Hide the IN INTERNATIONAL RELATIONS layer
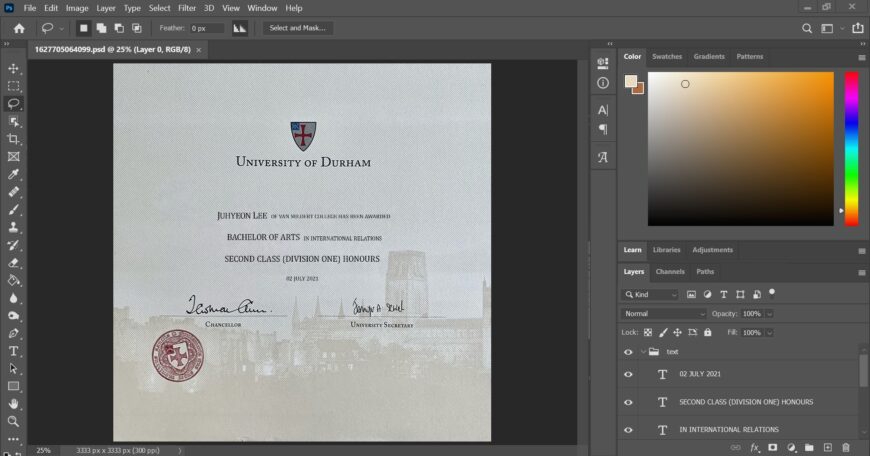The height and width of the screenshot is (456, 870). click(628, 430)
